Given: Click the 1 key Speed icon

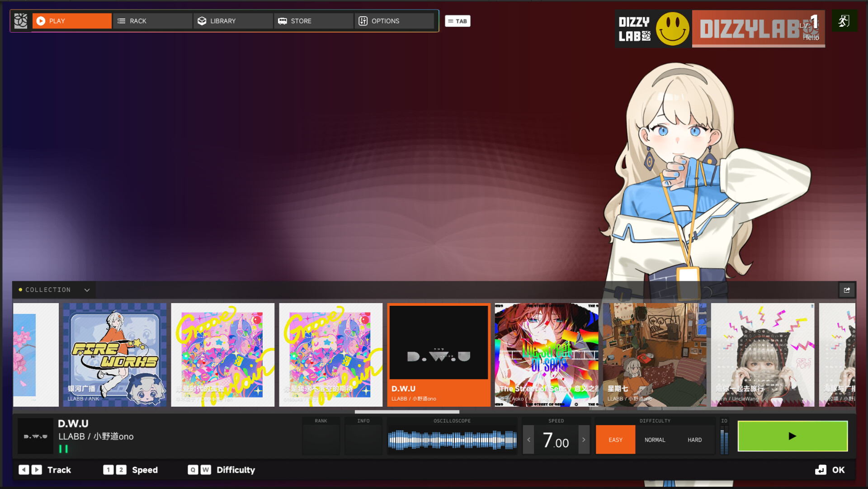Looking at the screenshot, I should (x=108, y=470).
